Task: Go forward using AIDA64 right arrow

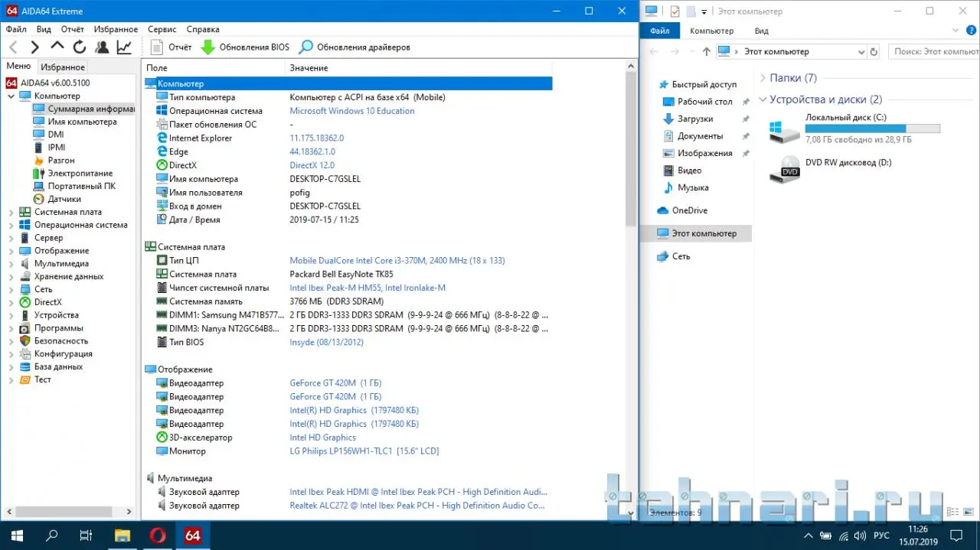Action: [34, 47]
